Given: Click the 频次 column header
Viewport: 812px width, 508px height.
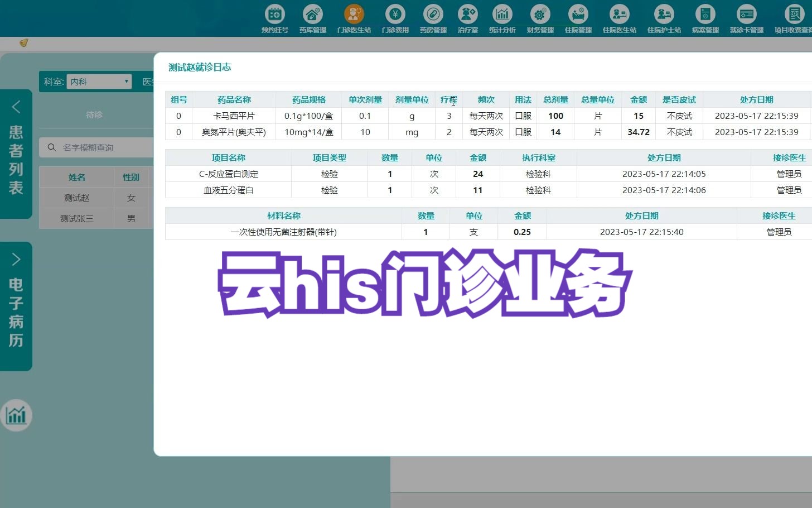Looking at the screenshot, I should [486, 99].
